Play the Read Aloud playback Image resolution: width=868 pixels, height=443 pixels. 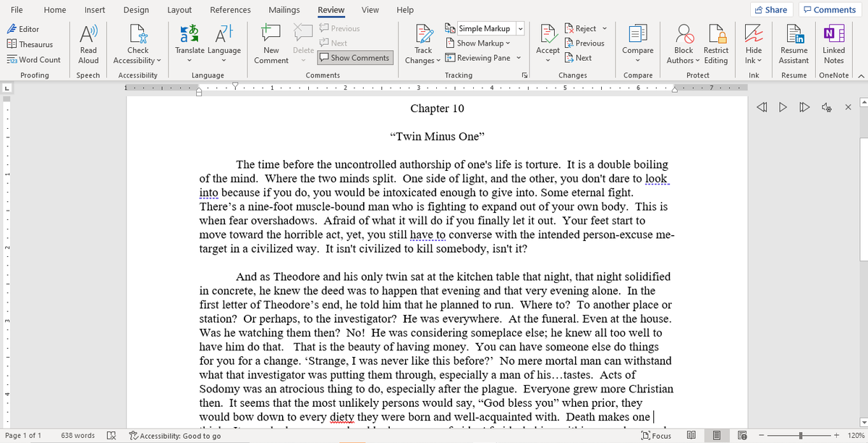[782, 108]
